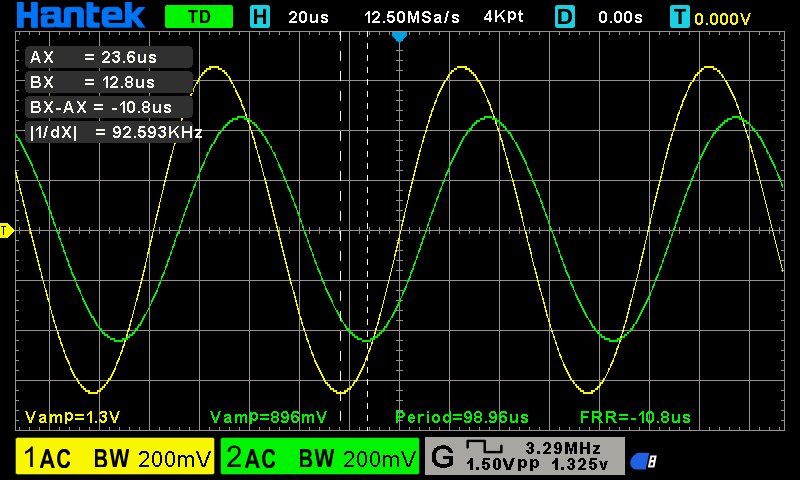800x480 pixels.
Task: Select the BX = 12.8us cursor readout
Action: pyautogui.click(x=109, y=82)
